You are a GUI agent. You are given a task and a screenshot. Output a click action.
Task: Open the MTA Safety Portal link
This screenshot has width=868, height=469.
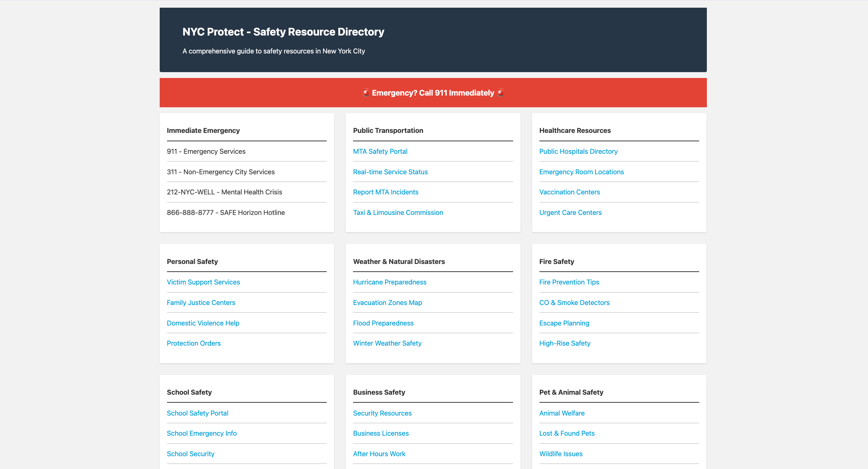[x=380, y=151]
